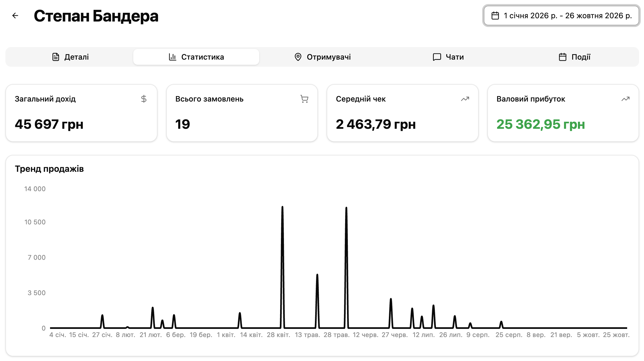
Task: Click the 2 463,79 грн average check value
Action: coord(376,124)
